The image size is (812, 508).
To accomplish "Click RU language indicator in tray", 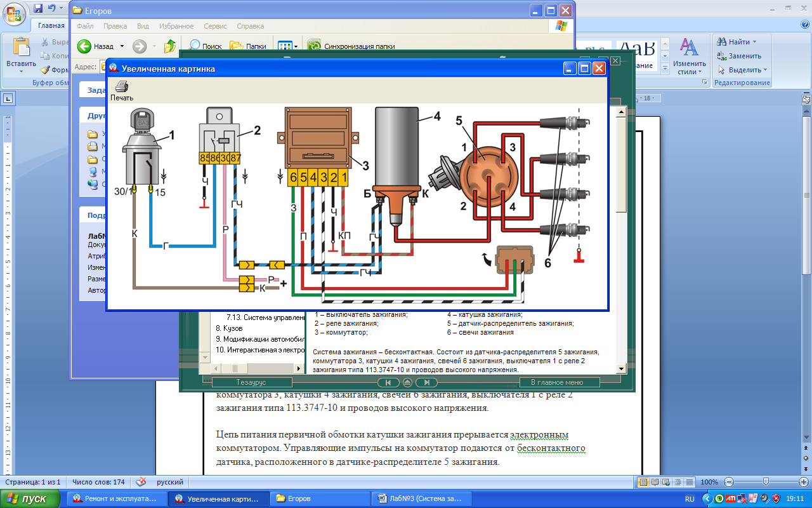I will (x=690, y=499).
